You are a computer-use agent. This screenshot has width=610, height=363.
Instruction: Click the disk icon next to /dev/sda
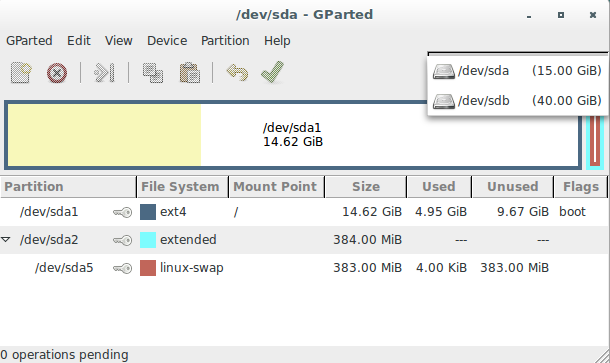(444, 71)
